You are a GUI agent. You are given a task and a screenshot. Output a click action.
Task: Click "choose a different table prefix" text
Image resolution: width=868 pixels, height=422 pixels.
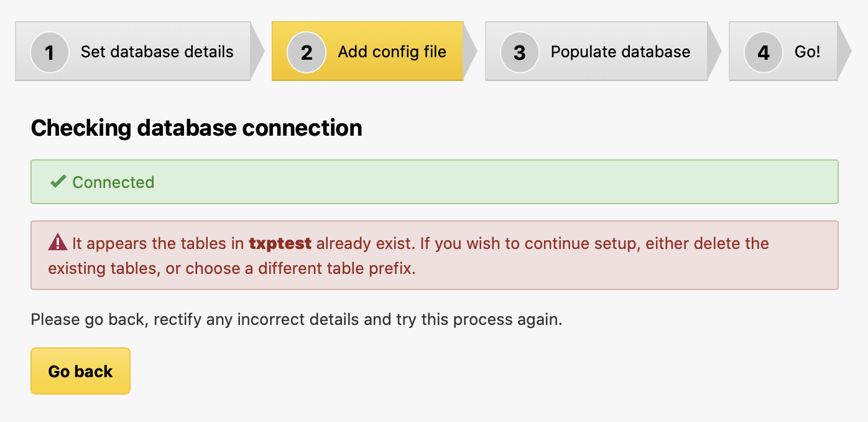click(x=300, y=268)
